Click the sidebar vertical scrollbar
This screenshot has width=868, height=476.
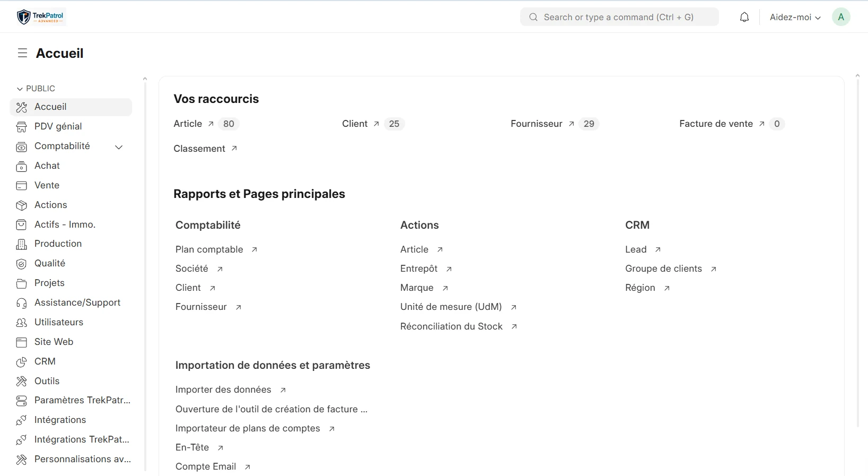coord(145,274)
